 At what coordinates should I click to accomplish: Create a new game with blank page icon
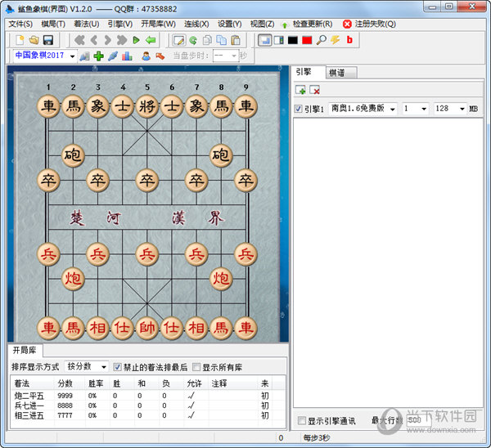pos(20,40)
